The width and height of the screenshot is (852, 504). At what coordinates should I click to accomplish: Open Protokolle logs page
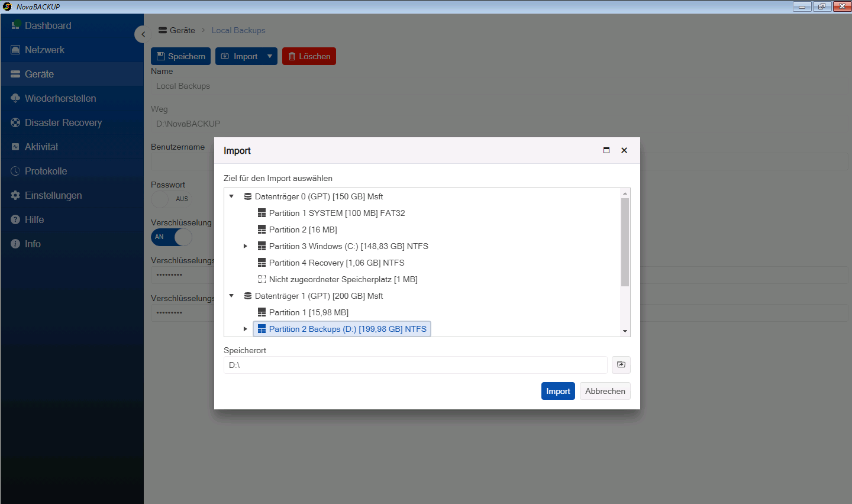(72, 171)
